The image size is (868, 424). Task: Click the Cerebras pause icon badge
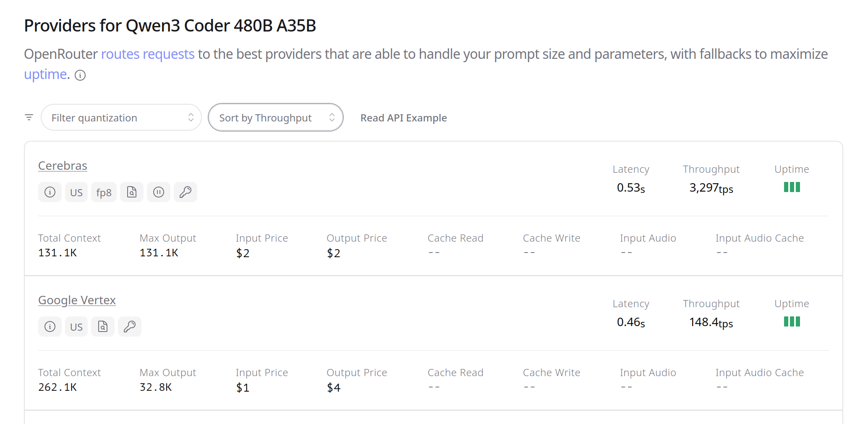point(159,192)
